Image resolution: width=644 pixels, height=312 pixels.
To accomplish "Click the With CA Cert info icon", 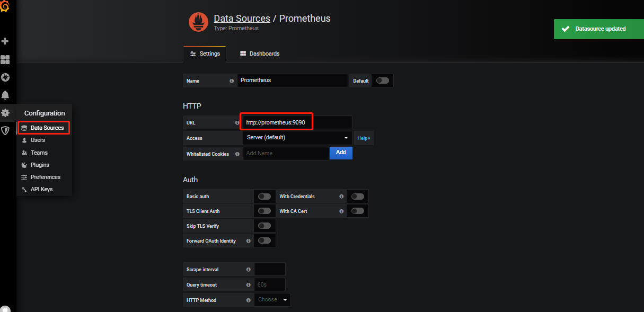I will [341, 211].
